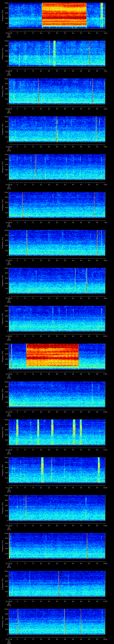Click the Frequency (Hz) axis label of the top spectrogram

pos(3,15)
